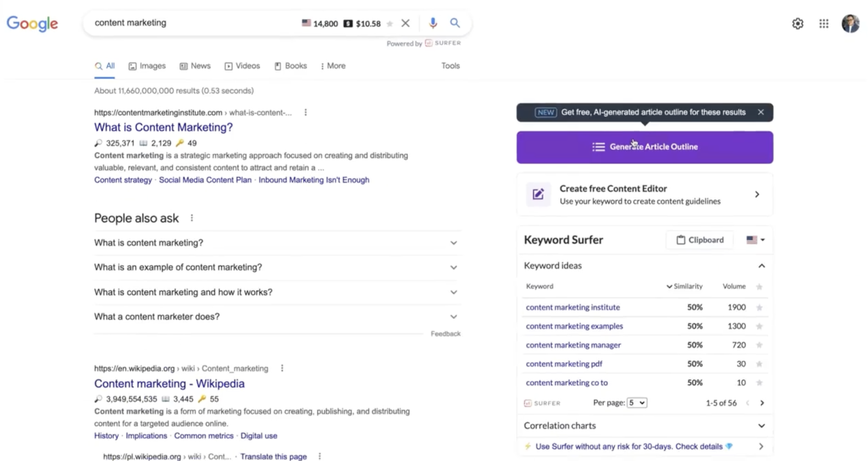
Task: Expand 'What a content marketer does?' question
Action: pos(277,317)
